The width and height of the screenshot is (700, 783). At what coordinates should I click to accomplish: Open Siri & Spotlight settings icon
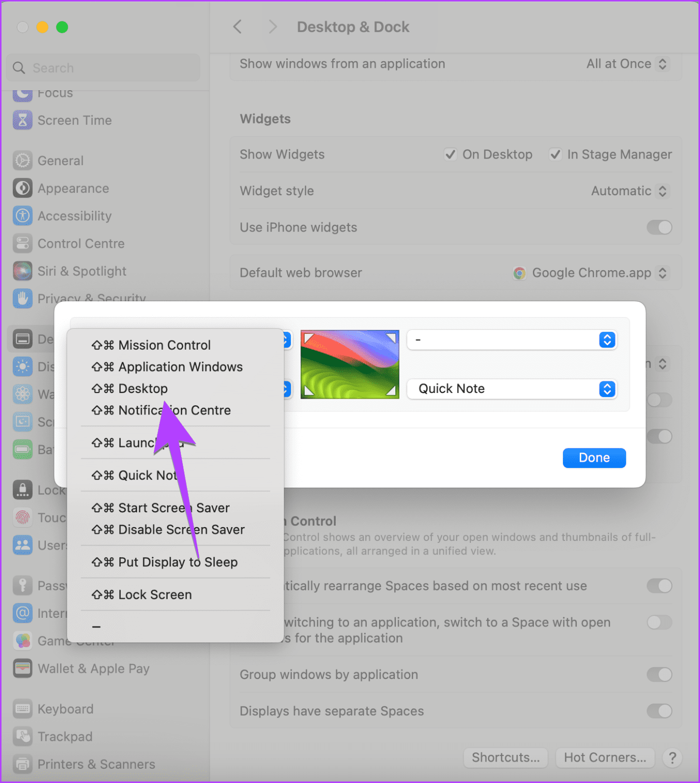[22, 271]
